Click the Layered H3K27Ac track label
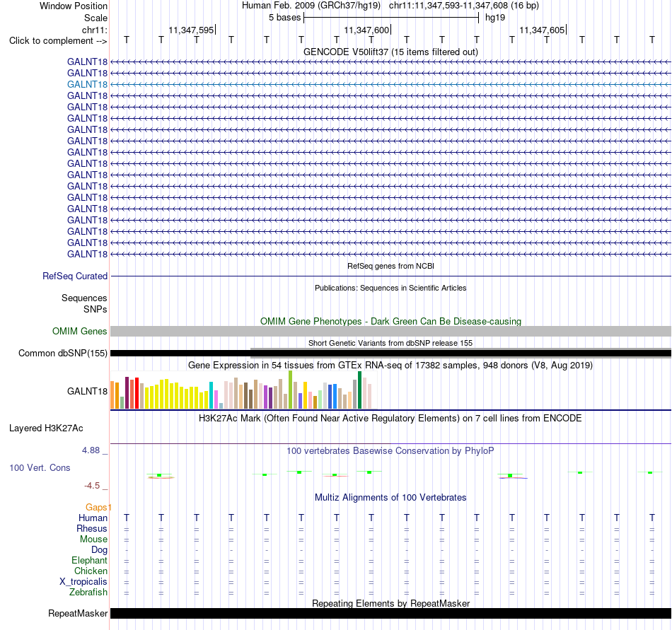This screenshot has width=672, height=630. click(x=46, y=428)
